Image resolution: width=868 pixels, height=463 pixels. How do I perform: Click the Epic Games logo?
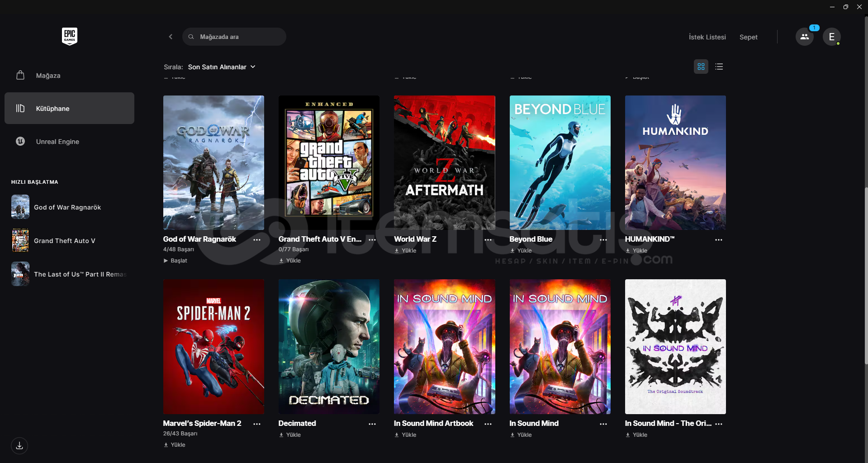(70, 36)
